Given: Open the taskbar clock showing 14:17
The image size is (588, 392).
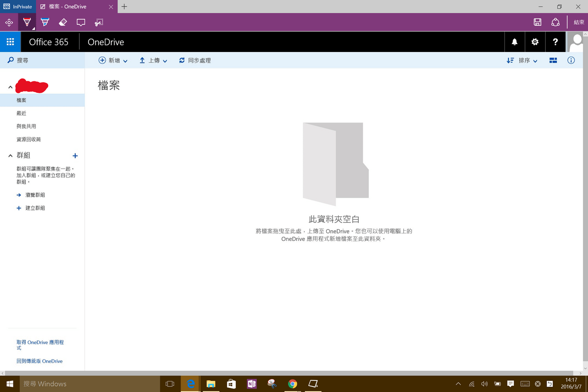Looking at the screenshot, I should click(x=571, y=384).
